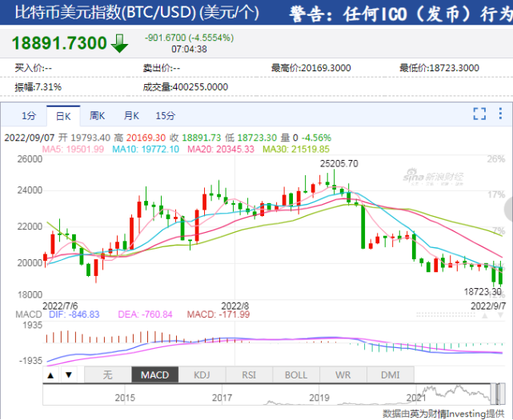Select the DMI indicator
Screen dimensions: 513x420
coord(392,374)
